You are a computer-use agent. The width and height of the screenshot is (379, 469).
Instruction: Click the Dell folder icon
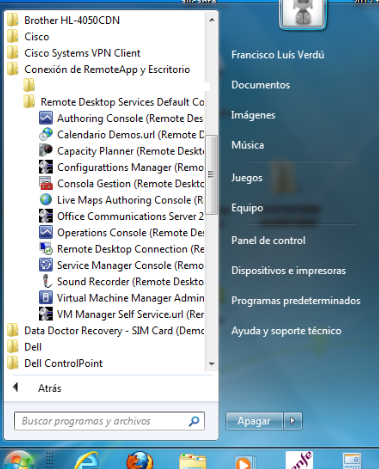[x=13, y=347]
